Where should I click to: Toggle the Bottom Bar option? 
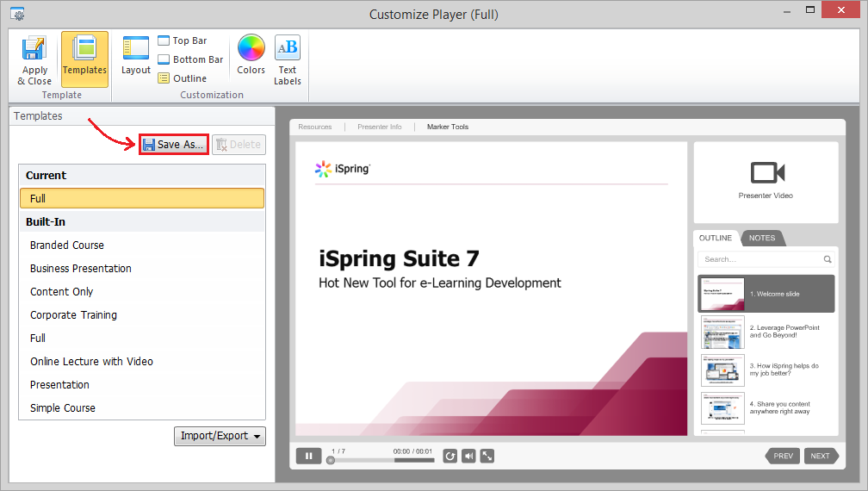click(190, 59)
